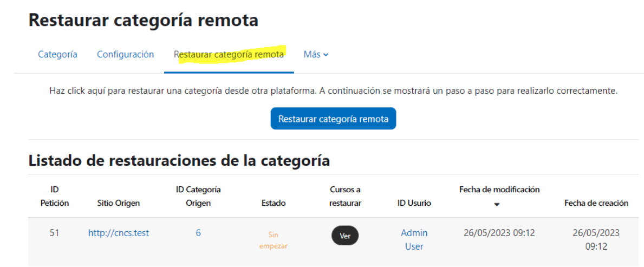This screenshot has height=267, width=644.
Task: Select the Sin empezar status text
Action: [x=273, y=240]
